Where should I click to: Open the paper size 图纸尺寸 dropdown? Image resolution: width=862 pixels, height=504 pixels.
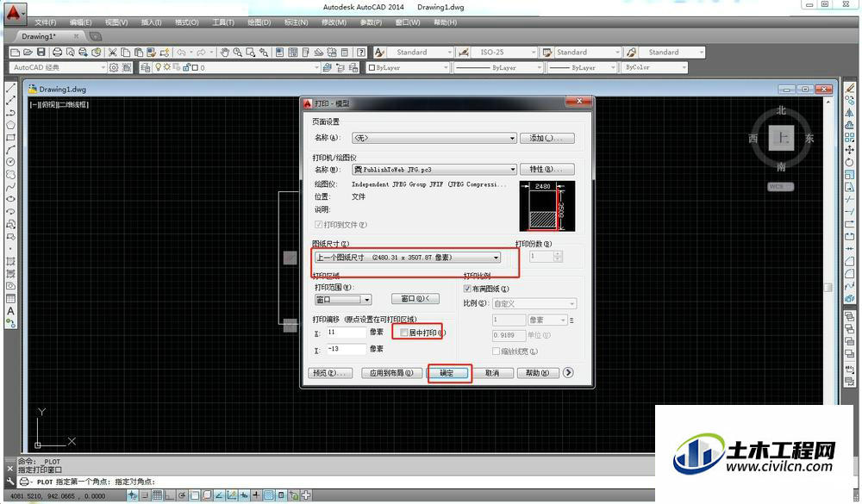(408, 258)
